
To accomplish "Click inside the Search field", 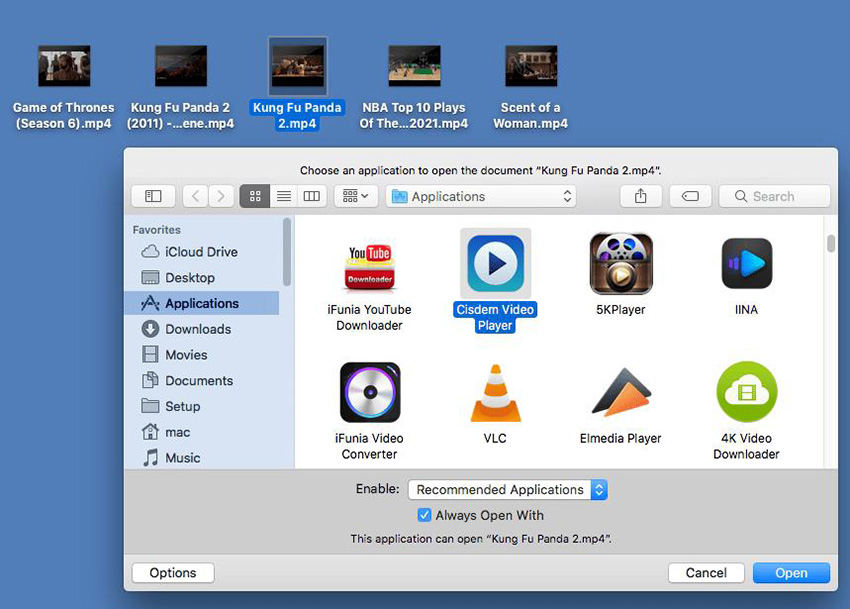I will click(774, 196).
